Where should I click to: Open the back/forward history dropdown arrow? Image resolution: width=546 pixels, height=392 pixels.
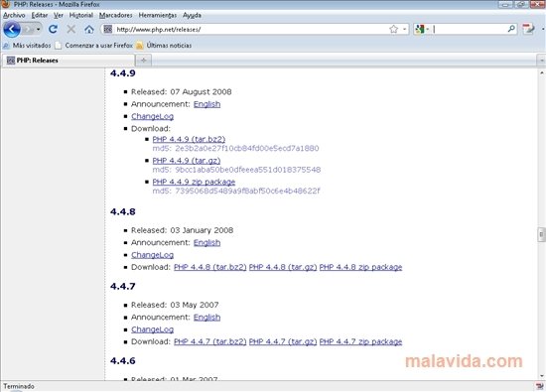tap(39, 30)
